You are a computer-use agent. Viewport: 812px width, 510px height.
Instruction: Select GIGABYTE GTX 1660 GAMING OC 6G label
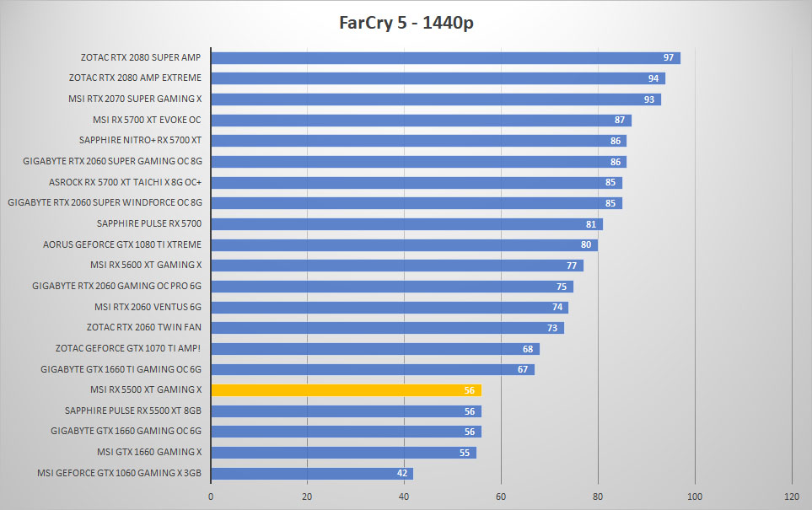coord(126,431)
